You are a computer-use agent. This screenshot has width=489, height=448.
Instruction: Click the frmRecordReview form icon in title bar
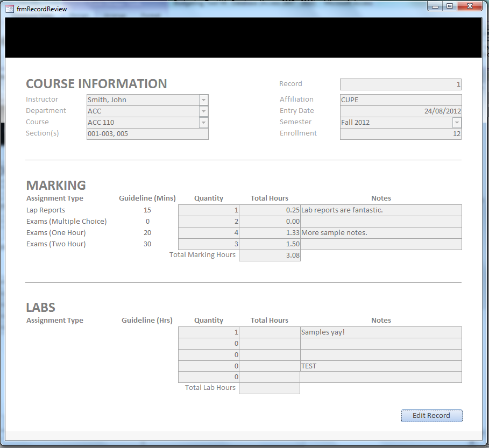pyautogui.click(x=10, y=9)
